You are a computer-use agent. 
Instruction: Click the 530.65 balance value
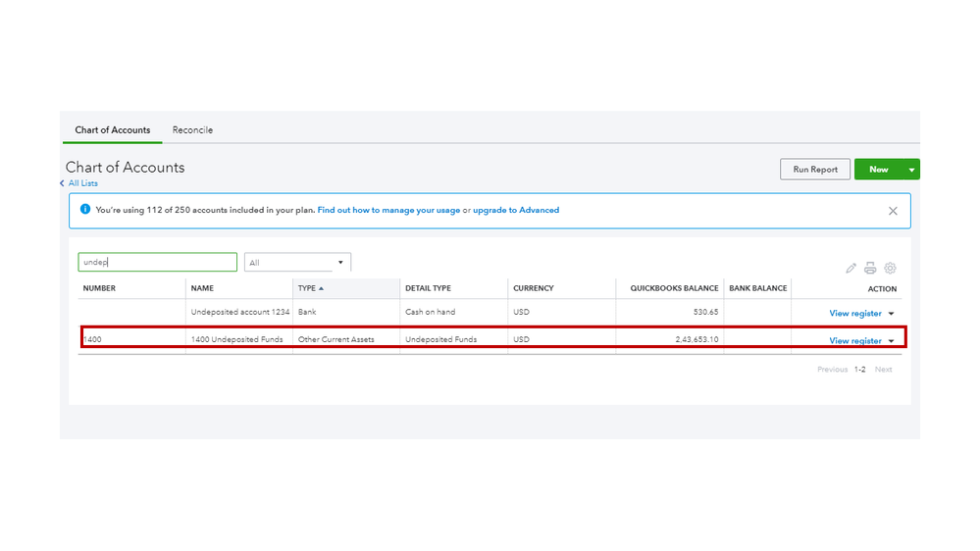tap(705, 312)
